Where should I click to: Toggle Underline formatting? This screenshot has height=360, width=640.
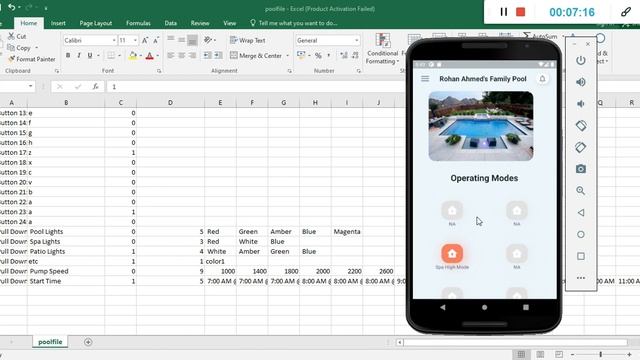point(90,56)
